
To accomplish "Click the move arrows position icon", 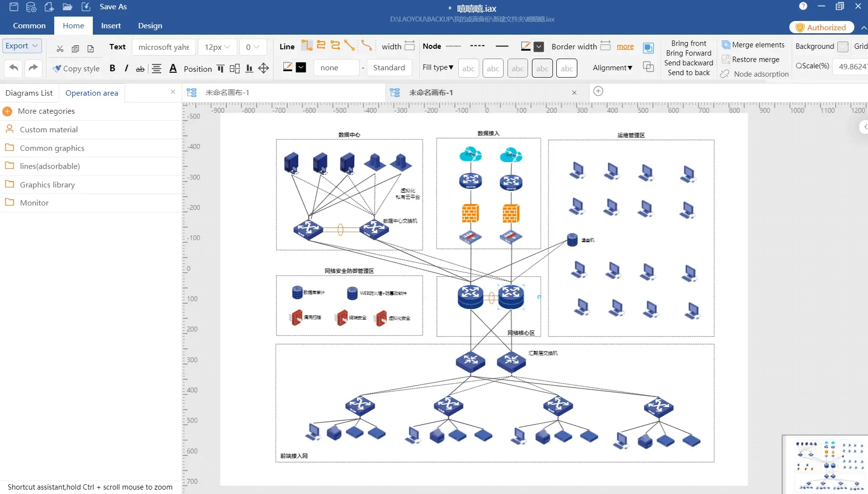I will coord(264,68).
